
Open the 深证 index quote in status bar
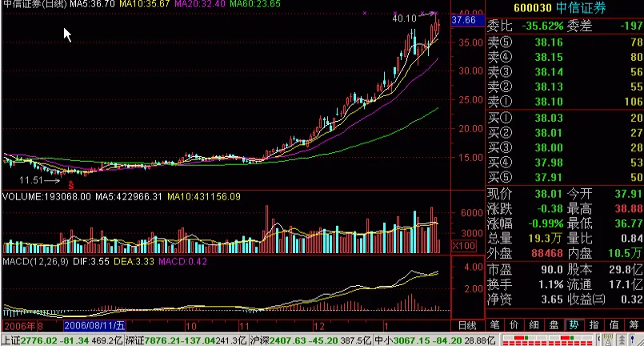tap(186, 340)
